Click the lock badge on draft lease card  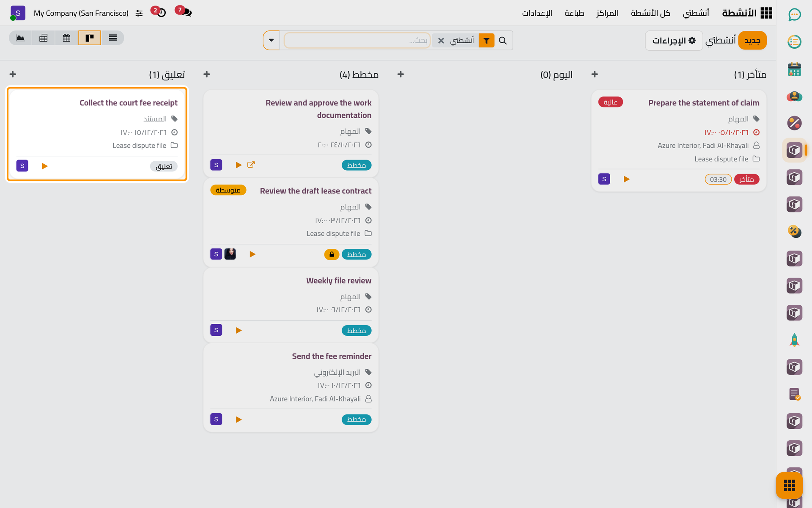point(332,254)
